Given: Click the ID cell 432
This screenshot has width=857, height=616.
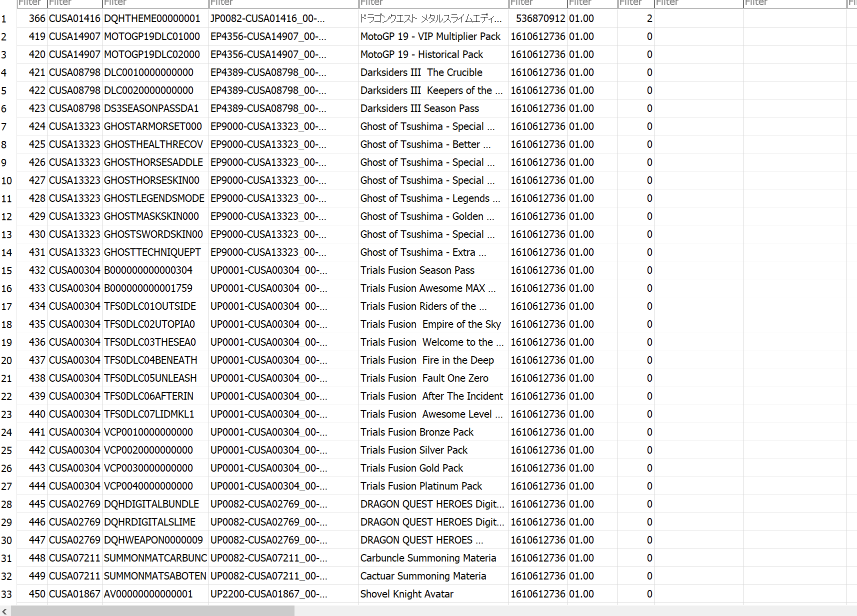Looking at the screenshot, I should pyautogui.click(x=32, y=270).
